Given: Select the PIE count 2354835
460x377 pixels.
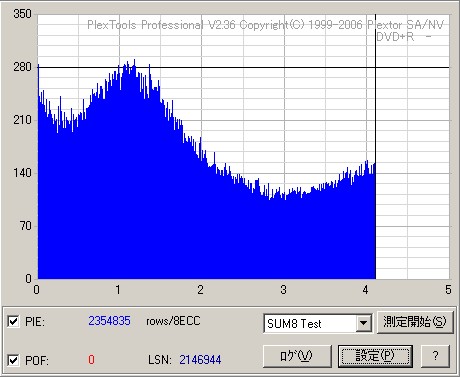Looking at the screenshot, I should (x=109, y=321).
